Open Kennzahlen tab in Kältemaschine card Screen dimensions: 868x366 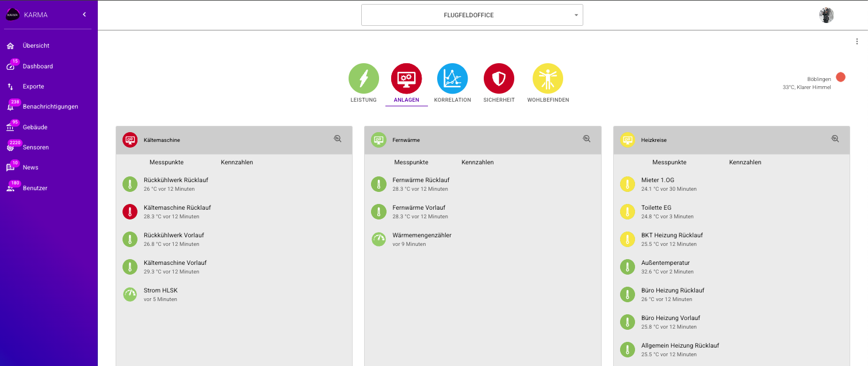coord(237,162)
